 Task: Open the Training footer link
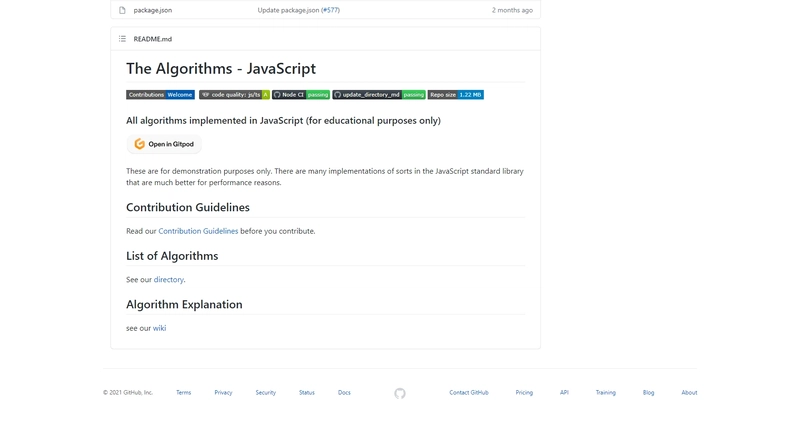(x=606, y=393)
